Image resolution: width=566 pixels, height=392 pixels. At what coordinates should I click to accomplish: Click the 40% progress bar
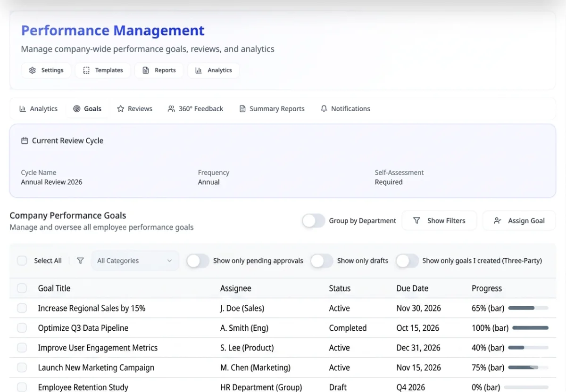pos(528,348)
